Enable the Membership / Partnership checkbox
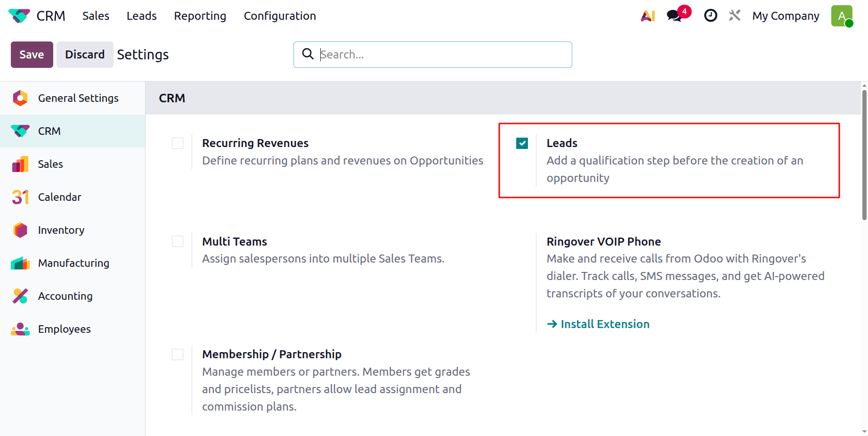Viewport: 868px width, 436px height. [178, 354]
